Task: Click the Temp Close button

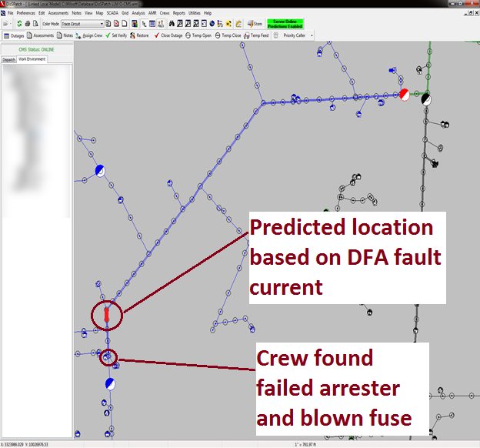Action: pyautogui.click(x=228, y=35)
